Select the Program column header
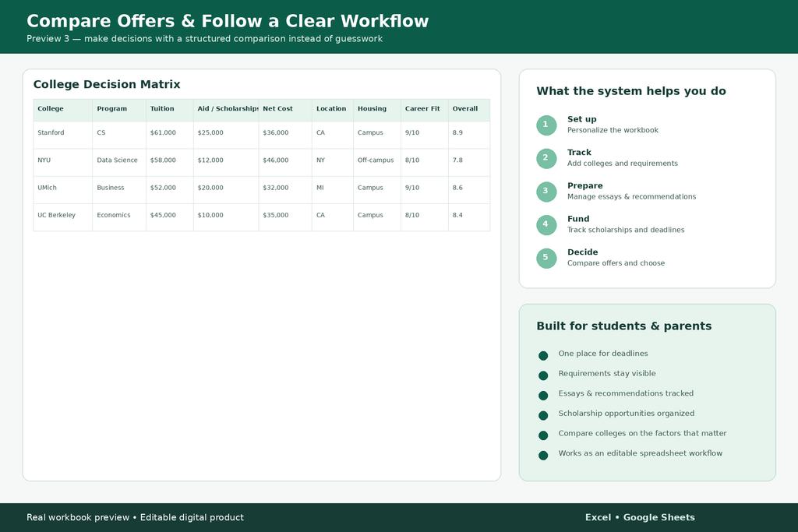This screenshot has width=798, height=532. (x=119, y=110)
